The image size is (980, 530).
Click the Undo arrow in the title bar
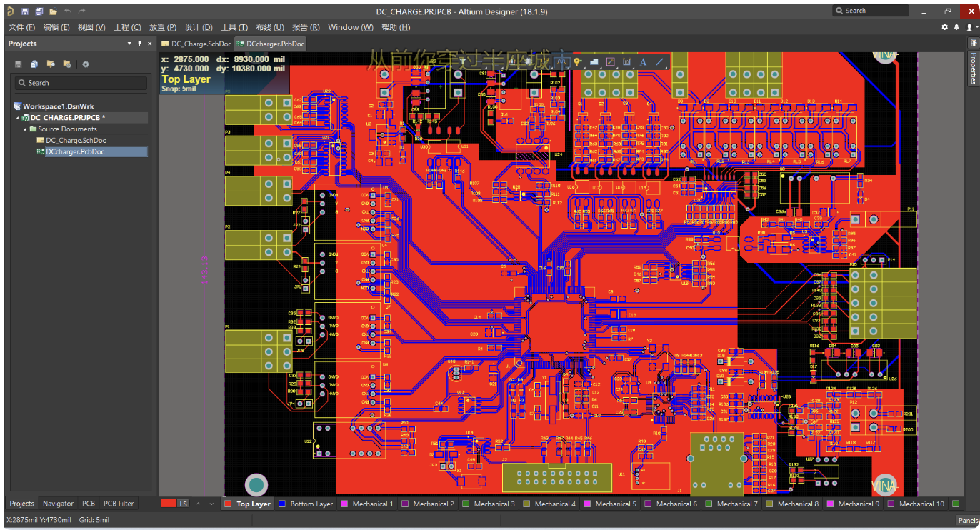[68, 11]
